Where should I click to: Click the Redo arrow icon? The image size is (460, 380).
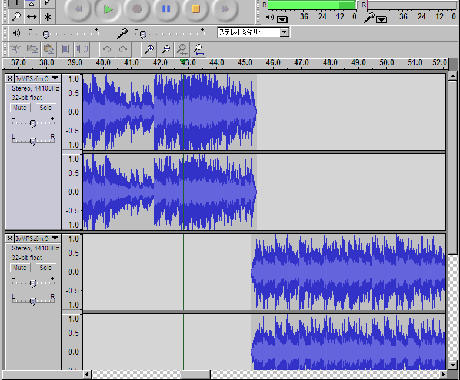(123, 50)
